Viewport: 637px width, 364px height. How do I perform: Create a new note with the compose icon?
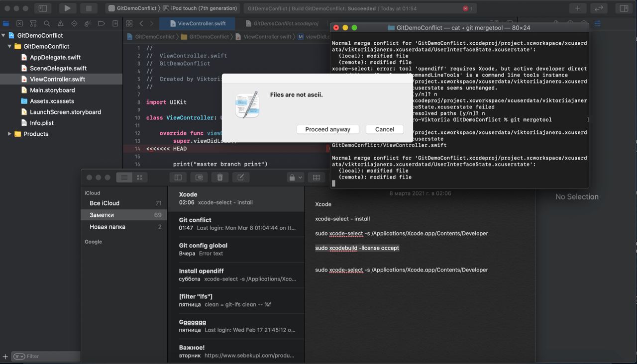(241, 178)
